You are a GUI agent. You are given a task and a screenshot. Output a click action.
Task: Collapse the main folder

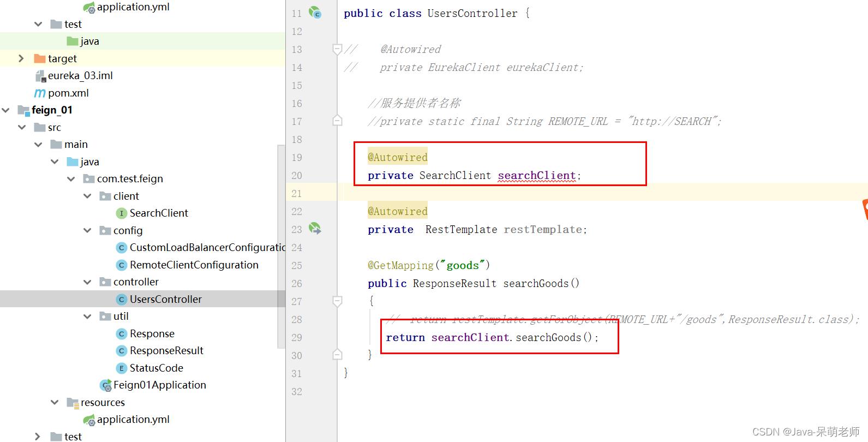click(x=38, y=145)
